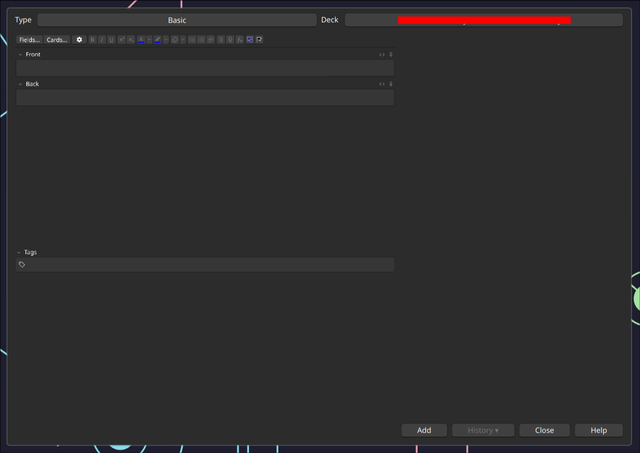Open the Deck selector
The height and width of the screenshot is (453, 640).
(484, 20)
